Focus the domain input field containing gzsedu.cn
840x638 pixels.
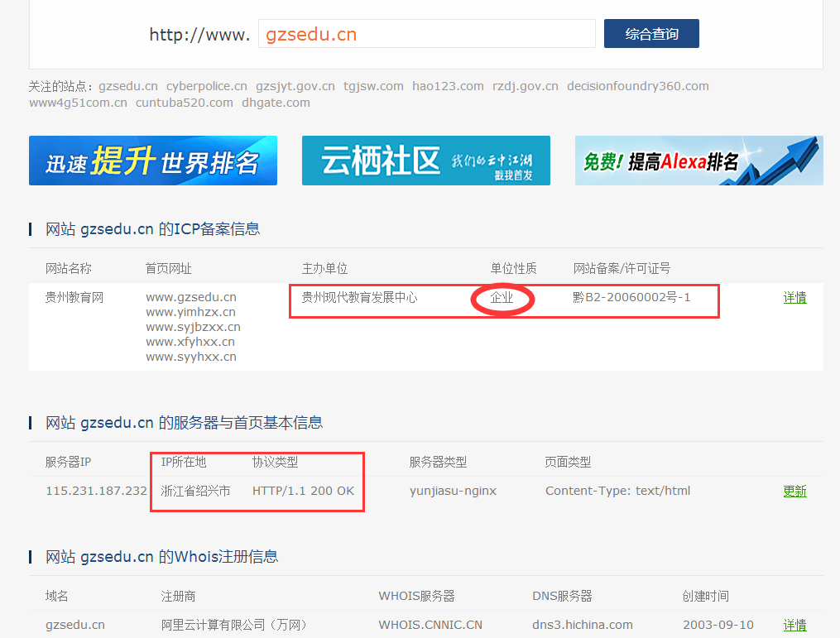click(x=426, y=34)
